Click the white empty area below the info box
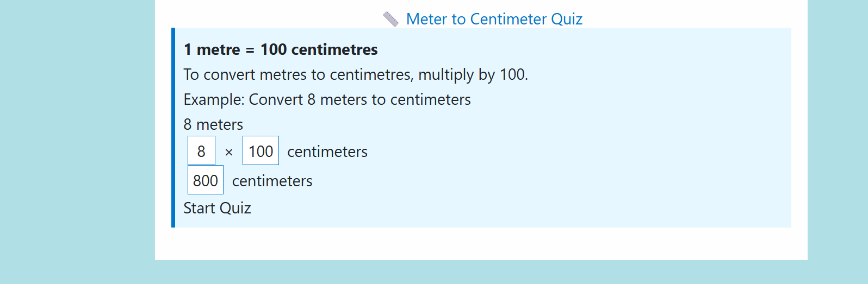Viewport: 868px width, 284px height. [x=481, y=243]
